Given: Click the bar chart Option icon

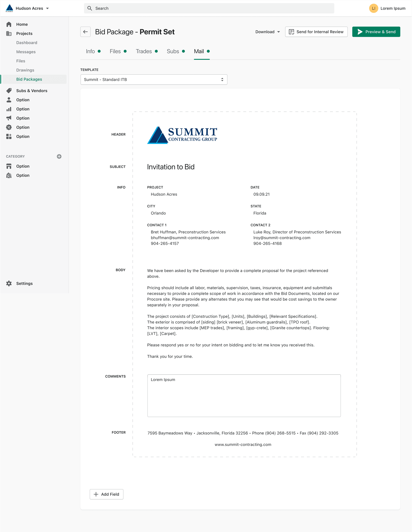Looking at the screenshot, I should coord(9,109).
